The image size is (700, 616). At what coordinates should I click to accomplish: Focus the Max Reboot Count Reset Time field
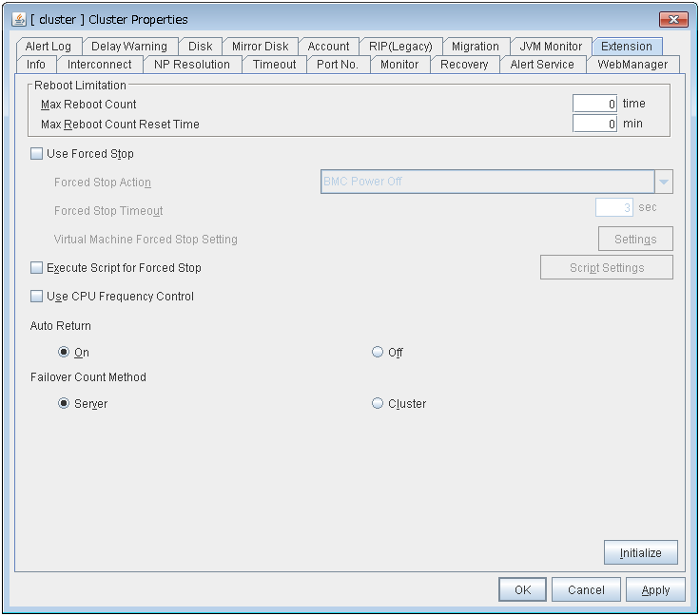point(594,124)
